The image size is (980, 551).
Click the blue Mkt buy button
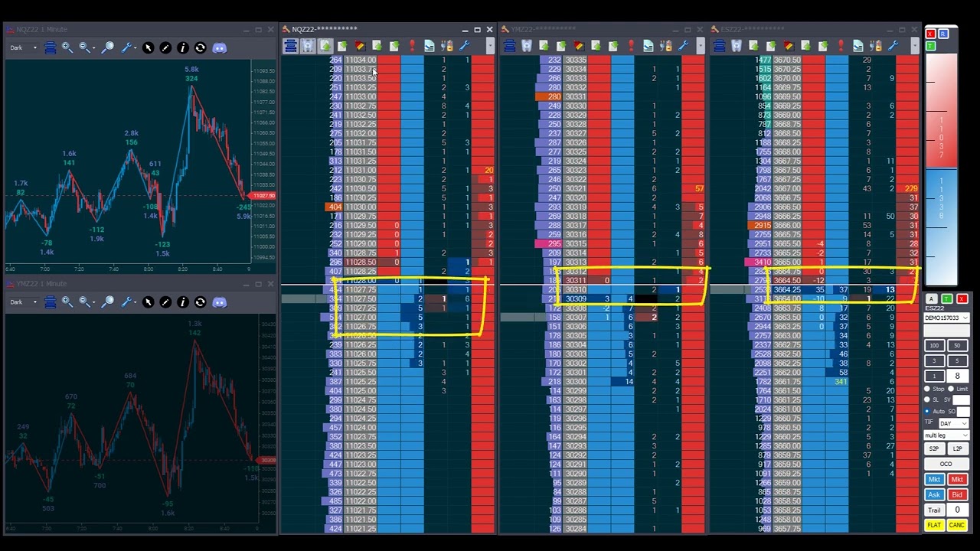pyautogui.click(x=934, y=479)
